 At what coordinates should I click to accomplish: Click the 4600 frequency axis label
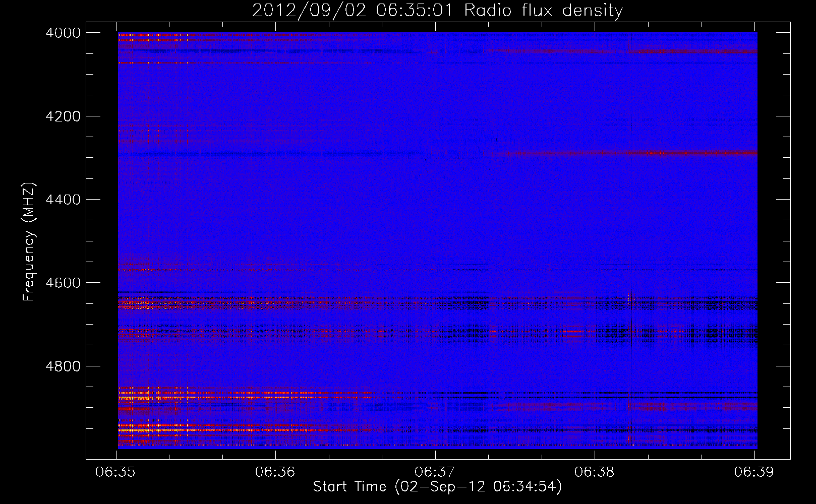click(63, 283)
